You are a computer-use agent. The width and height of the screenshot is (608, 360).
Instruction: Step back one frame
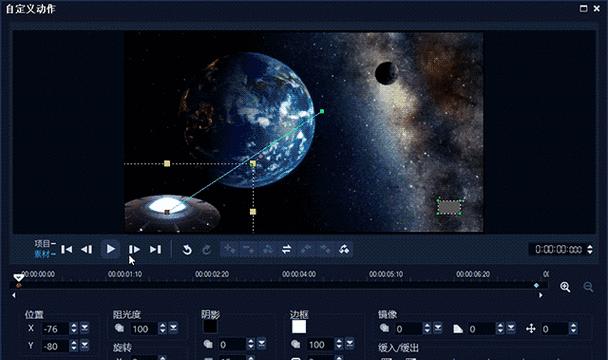pyautogui.click(x=86, y=249)
